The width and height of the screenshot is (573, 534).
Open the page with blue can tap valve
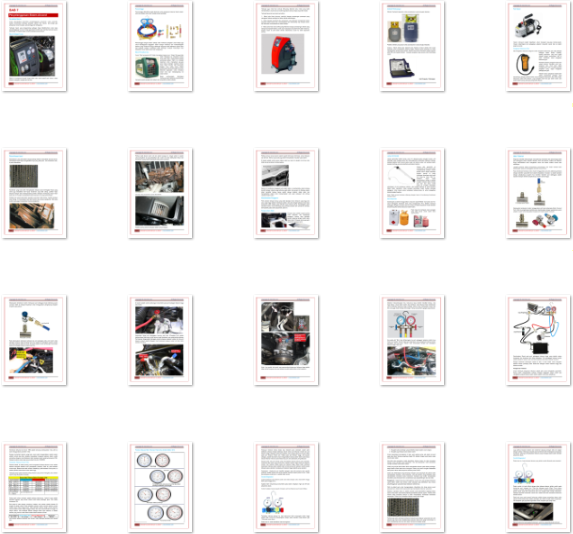click(34, 340)
